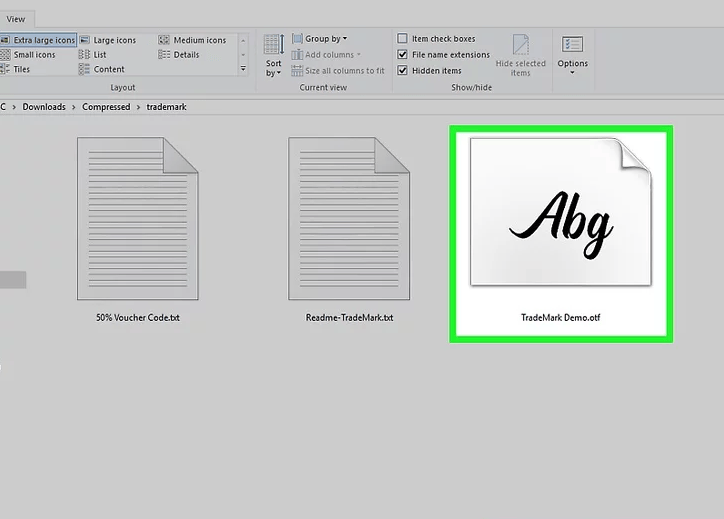
Task: Uncheck File name extensions
Action: pyautogui.click(x=403, y=55)
